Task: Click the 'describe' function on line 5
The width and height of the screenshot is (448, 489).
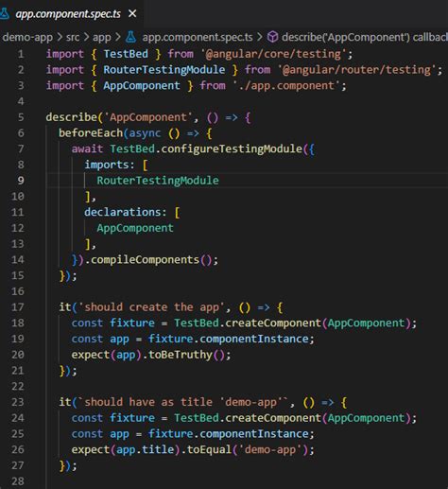Action: coord(72,117)
